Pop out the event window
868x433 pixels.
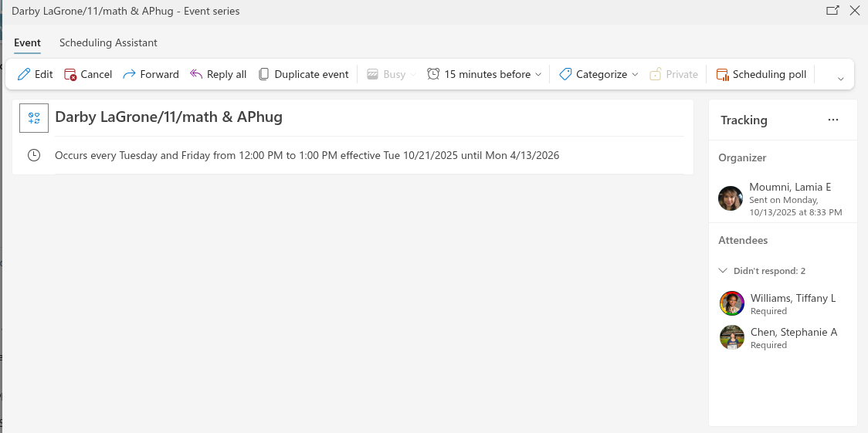tap(832, 11)
